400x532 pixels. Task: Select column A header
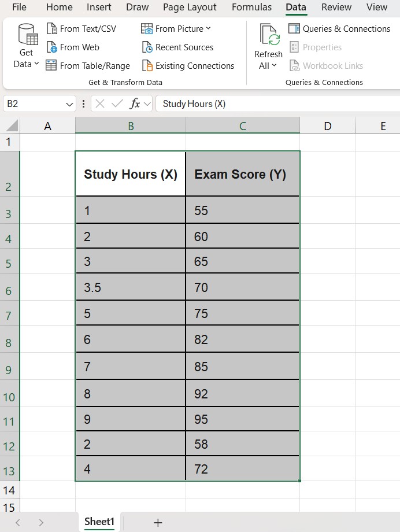click(x=47, y=126)
